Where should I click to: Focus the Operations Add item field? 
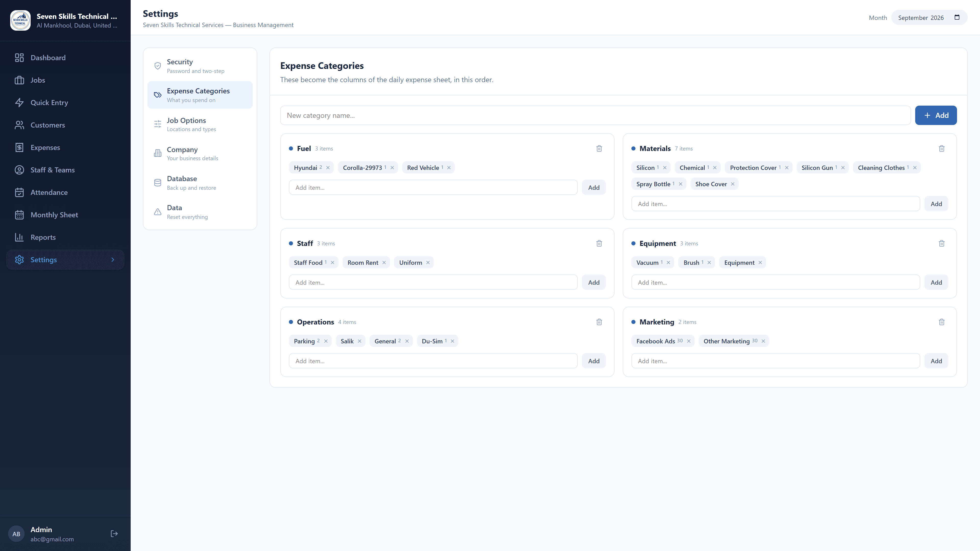[x=433, y=361]
